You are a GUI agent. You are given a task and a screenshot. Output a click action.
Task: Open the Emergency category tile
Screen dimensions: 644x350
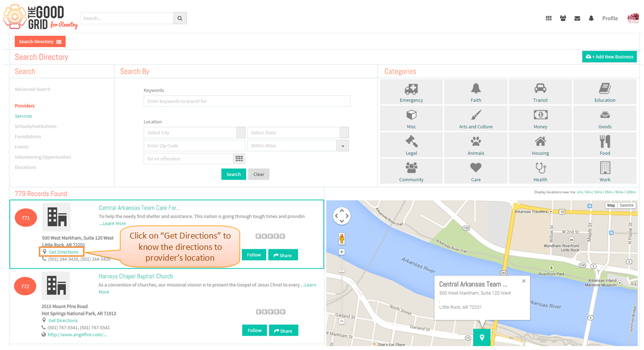click(x=411, y=92)
